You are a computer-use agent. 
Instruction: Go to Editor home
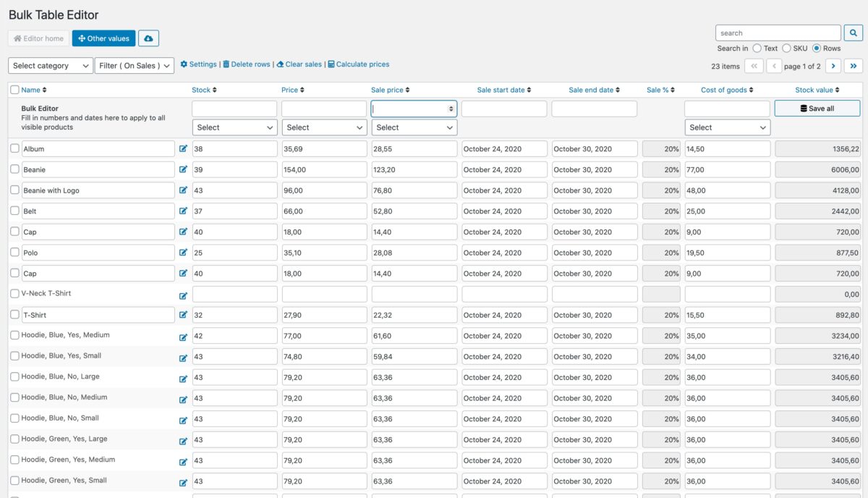(39, 38)
